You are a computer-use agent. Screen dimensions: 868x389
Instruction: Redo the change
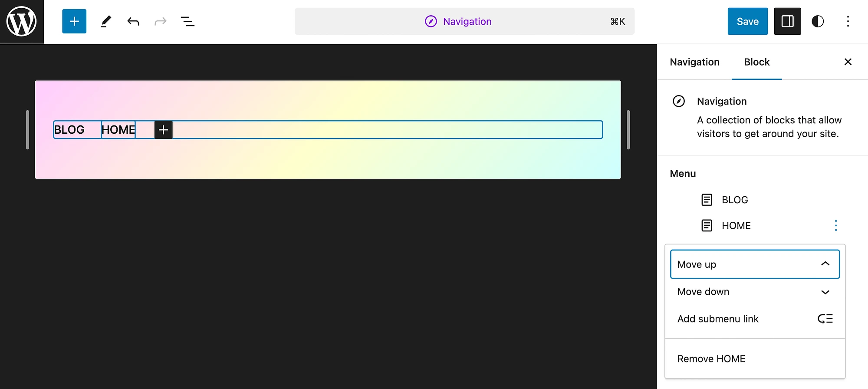pos(161,21)
